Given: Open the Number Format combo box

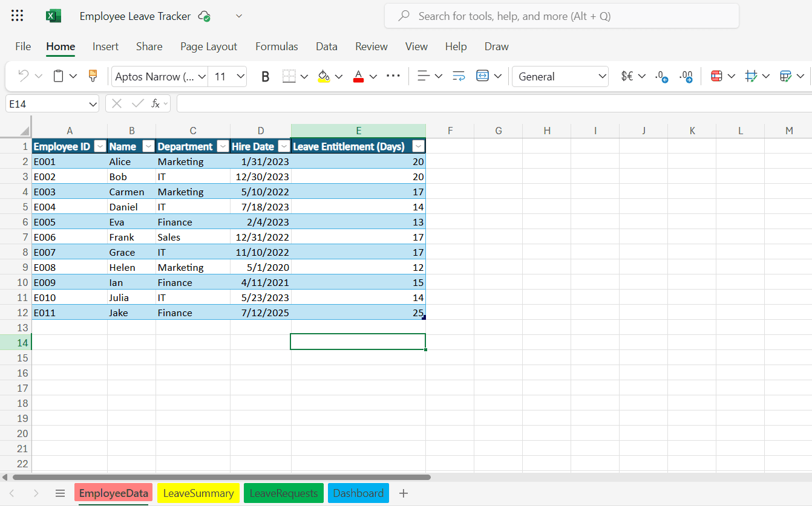Looking at the screenshot, I should pos(560,76).
